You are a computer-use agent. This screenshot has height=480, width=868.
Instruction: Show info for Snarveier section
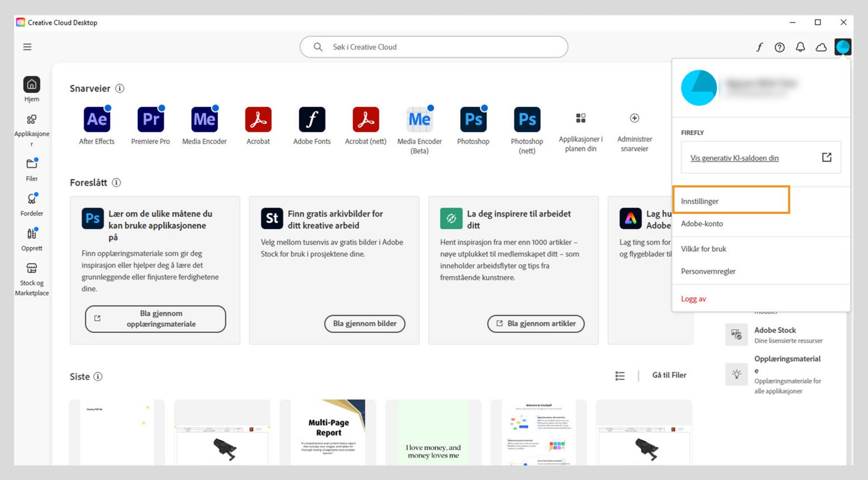[x=120, y=89]
